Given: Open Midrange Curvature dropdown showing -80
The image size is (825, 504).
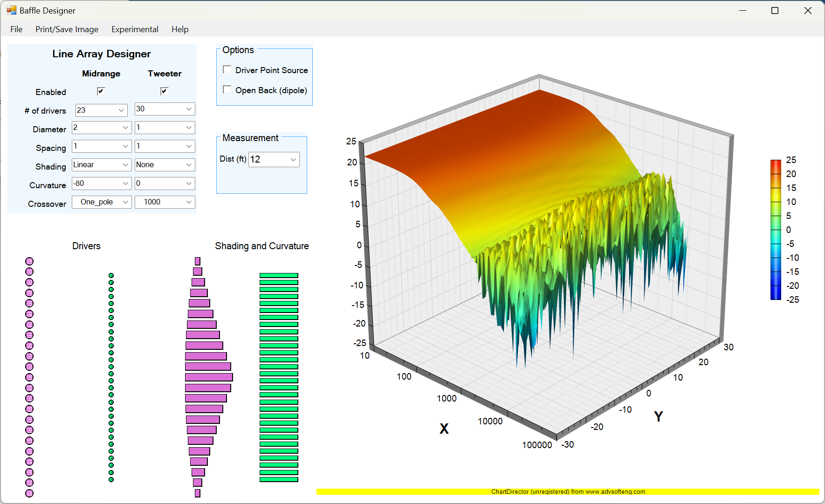Looking at the screenshot, I should [101, 184].
